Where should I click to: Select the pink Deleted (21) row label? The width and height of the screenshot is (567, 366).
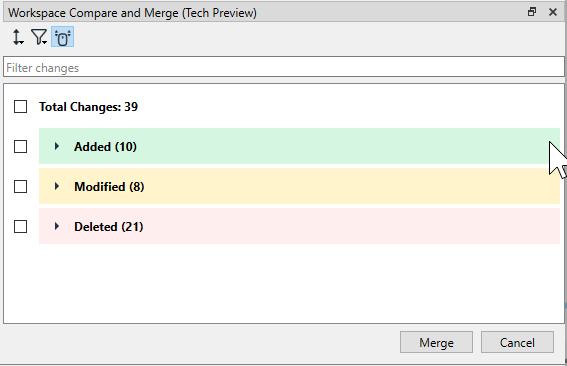pyautogui.click(x=109, y=227)
